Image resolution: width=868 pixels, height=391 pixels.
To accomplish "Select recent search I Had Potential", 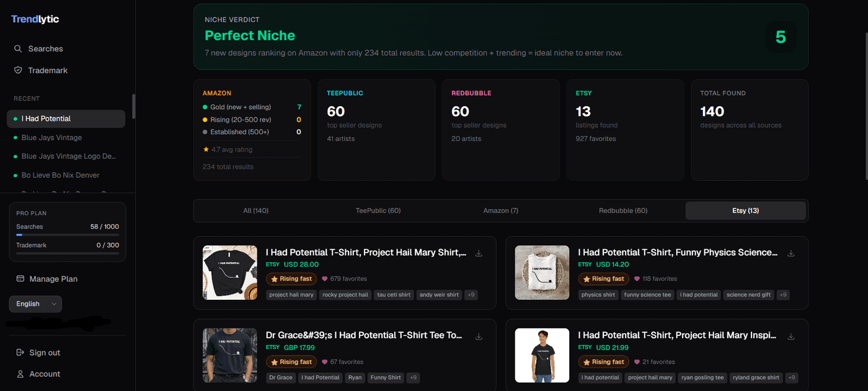I will (x=66, y=118).
